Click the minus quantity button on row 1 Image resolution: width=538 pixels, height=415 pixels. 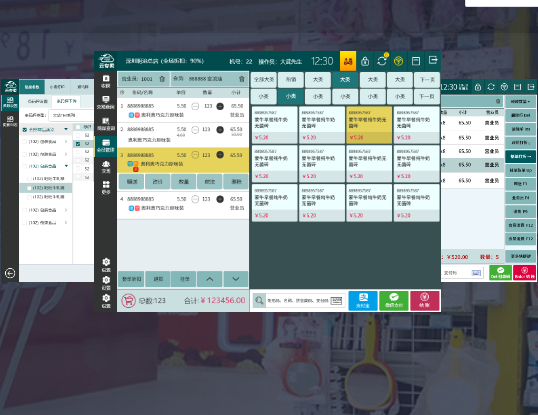tap(195, 106)
